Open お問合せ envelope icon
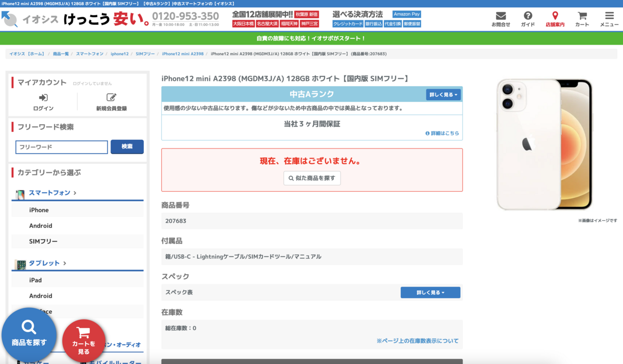Image resolution: width=623 pixels, height=364 pixels. [500, 16]
